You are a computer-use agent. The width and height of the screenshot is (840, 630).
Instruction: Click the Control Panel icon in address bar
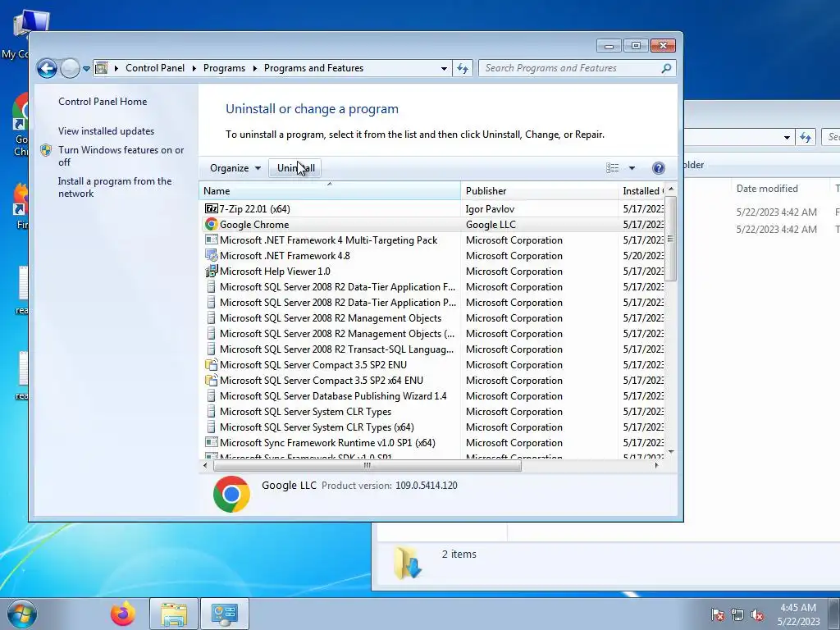click(x=101, y=68)
